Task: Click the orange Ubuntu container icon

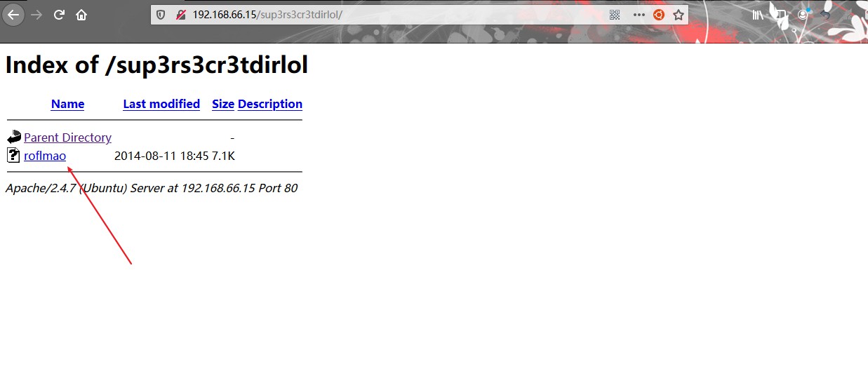Action: (659, 15)
